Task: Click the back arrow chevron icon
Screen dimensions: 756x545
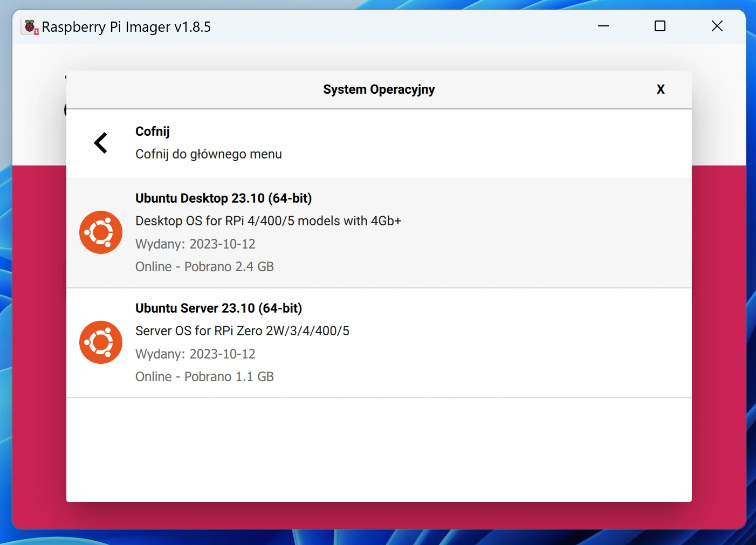Action: click(x=101, y=143)
